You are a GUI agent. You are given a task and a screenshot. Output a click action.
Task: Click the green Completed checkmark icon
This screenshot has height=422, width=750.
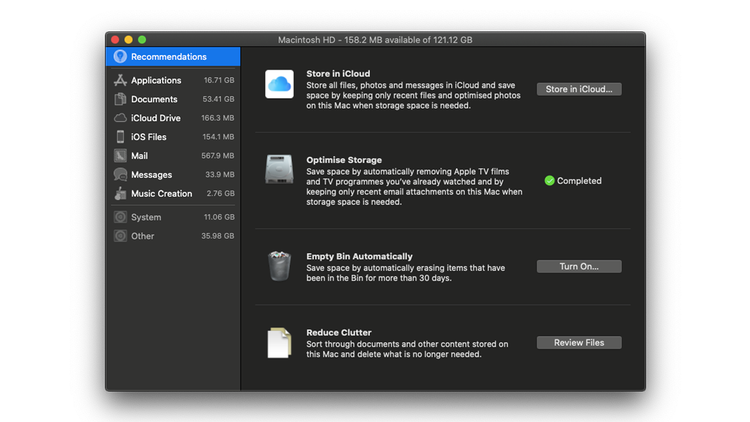pyautogui.click(x=550, y=180)
